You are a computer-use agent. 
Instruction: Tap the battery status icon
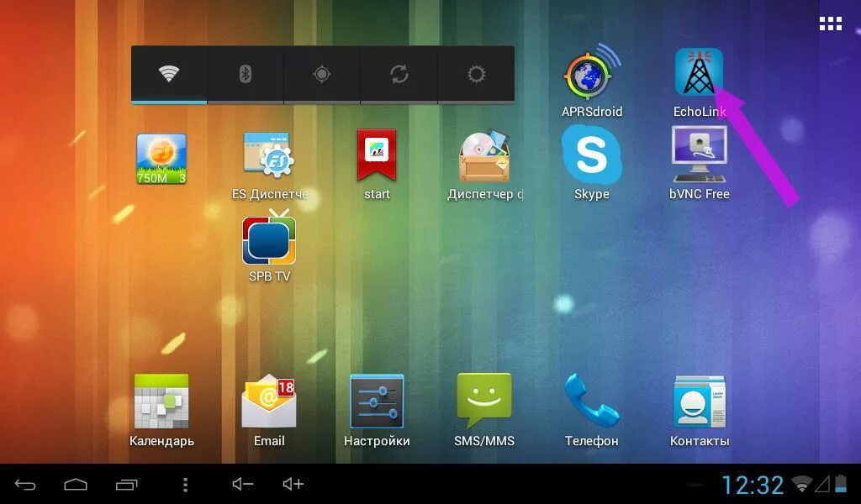(841, 483)
